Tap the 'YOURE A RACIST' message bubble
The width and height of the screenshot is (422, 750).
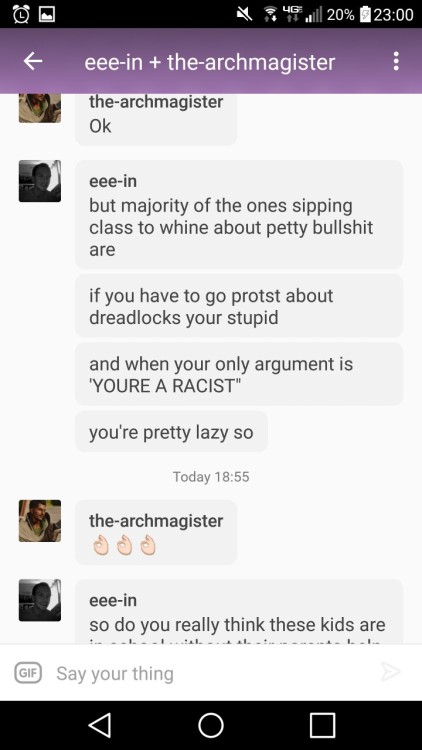239,375
